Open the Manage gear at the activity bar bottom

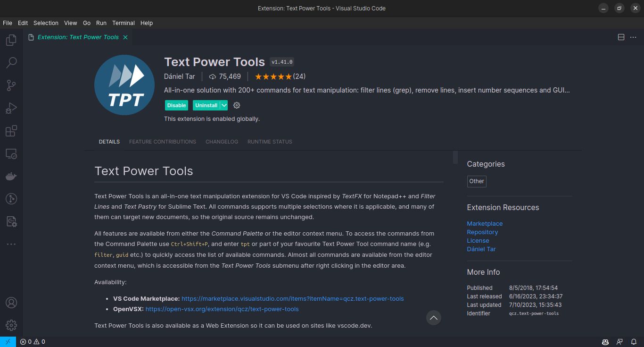click(x=11, y=325)
